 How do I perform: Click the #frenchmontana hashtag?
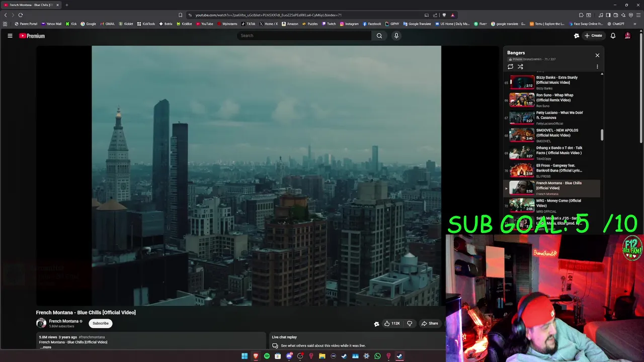point(92,337)
